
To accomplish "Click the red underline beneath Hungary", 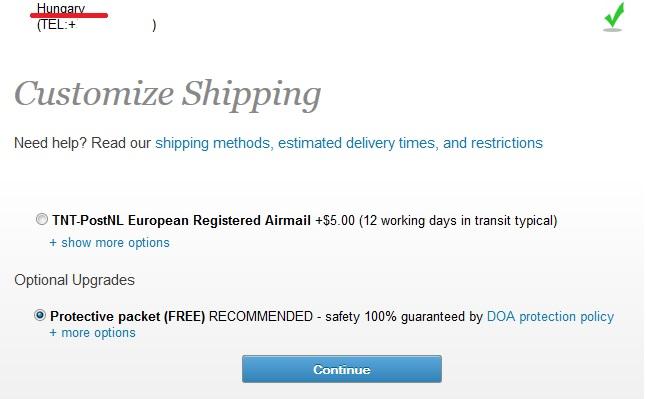I will click(69, 15).
